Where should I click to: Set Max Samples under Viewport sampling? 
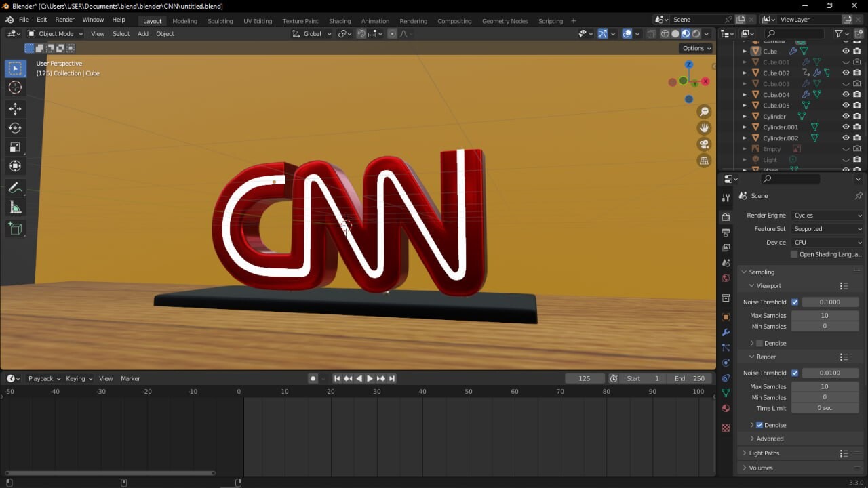(x=825, y=315)
